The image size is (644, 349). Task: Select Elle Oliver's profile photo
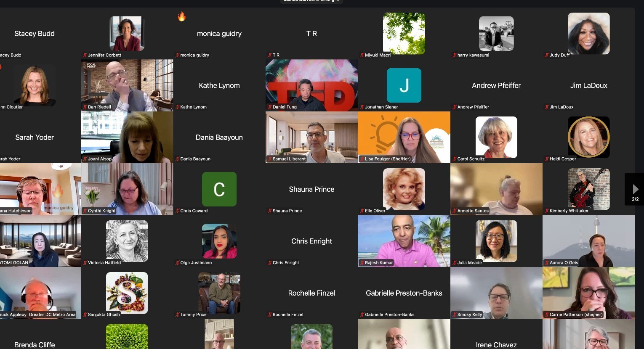point(404,189)
